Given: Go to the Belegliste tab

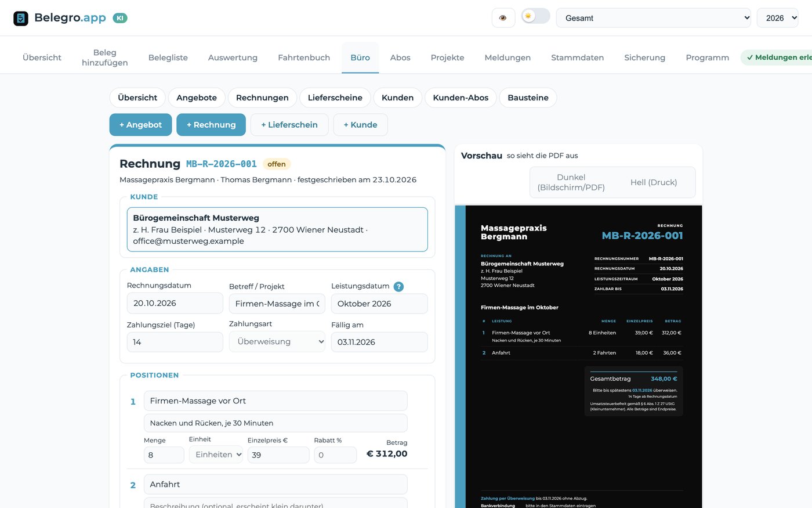Looking at the screenshot, I should [168, 57].
